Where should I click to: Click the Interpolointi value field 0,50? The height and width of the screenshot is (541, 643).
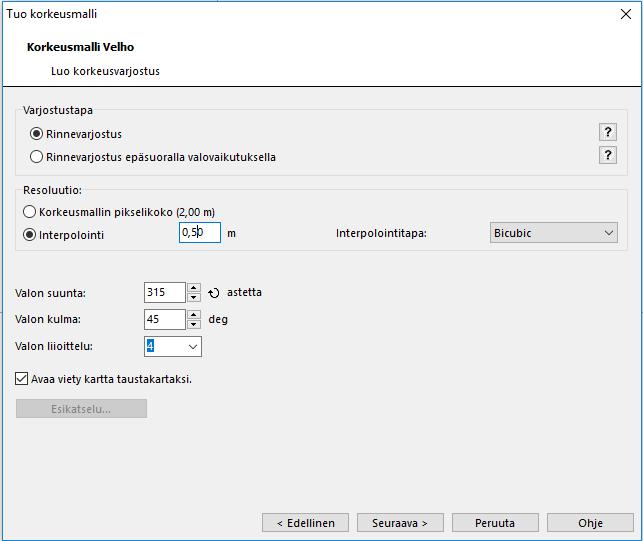click(x=200, y=233)
